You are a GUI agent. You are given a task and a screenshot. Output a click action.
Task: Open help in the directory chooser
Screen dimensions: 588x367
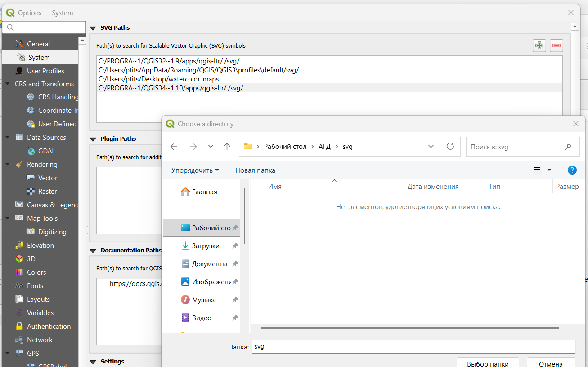(x=572, y=170)
